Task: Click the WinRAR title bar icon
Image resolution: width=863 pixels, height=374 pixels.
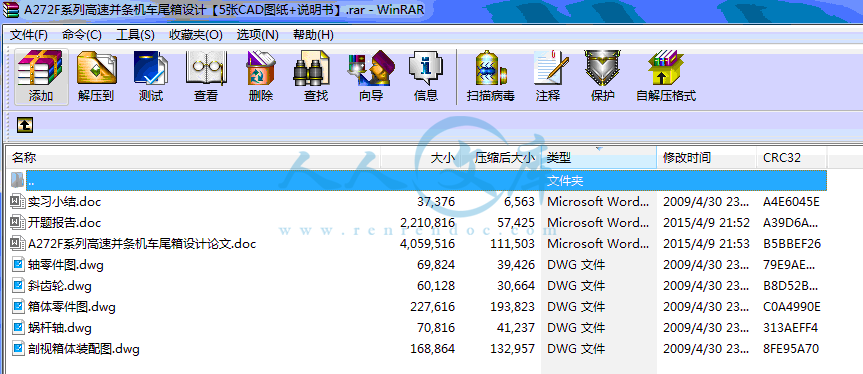Action: pos(10,10)
